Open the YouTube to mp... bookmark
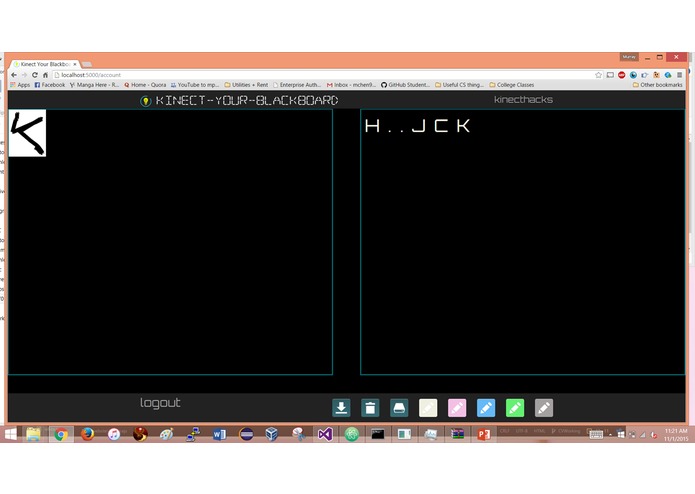Screen dimensions: 695x494 (195, 85)
